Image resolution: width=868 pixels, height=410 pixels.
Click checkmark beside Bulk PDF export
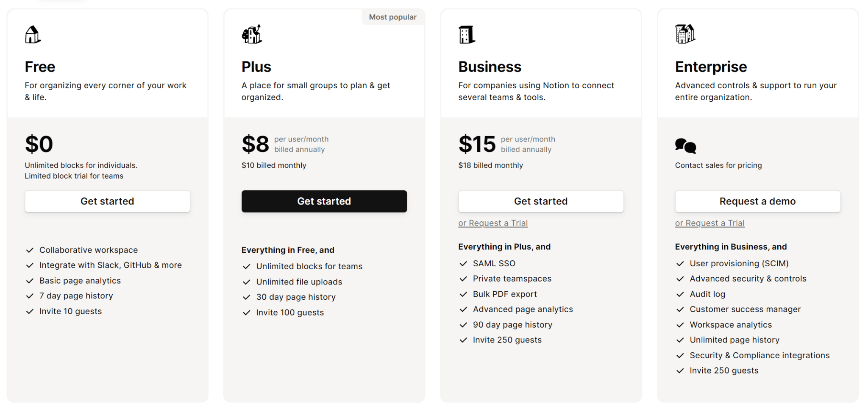point(463,294)
